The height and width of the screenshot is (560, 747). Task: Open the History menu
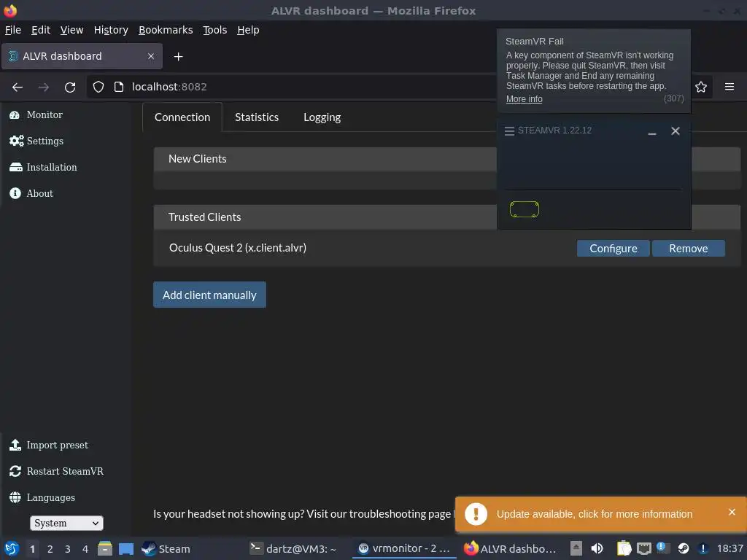coord(111,30)
